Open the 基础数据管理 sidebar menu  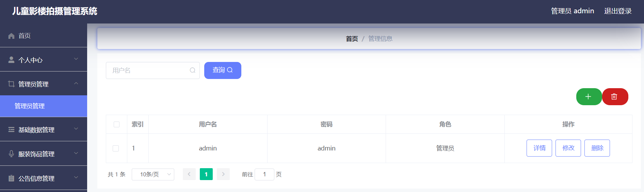point(44,129)
